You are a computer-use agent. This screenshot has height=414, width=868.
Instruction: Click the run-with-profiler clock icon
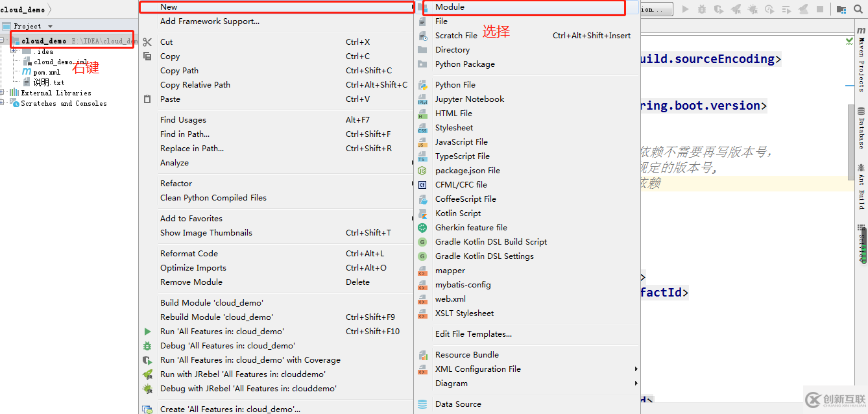tap(770, 9)
